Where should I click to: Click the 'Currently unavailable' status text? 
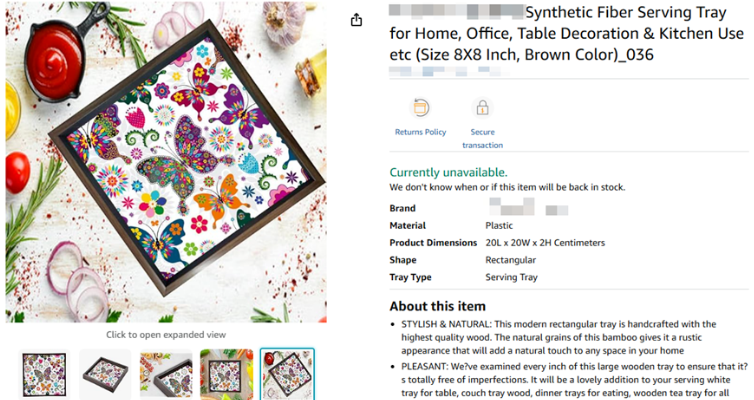click(x=448, y=172)
